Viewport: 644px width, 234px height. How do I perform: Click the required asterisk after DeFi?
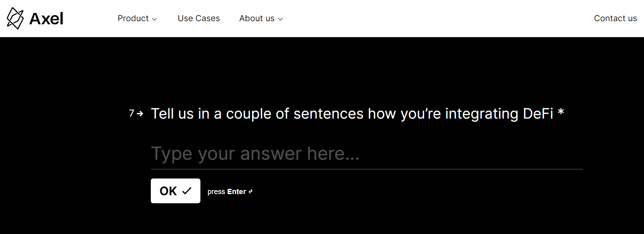[x=561, y=112]
